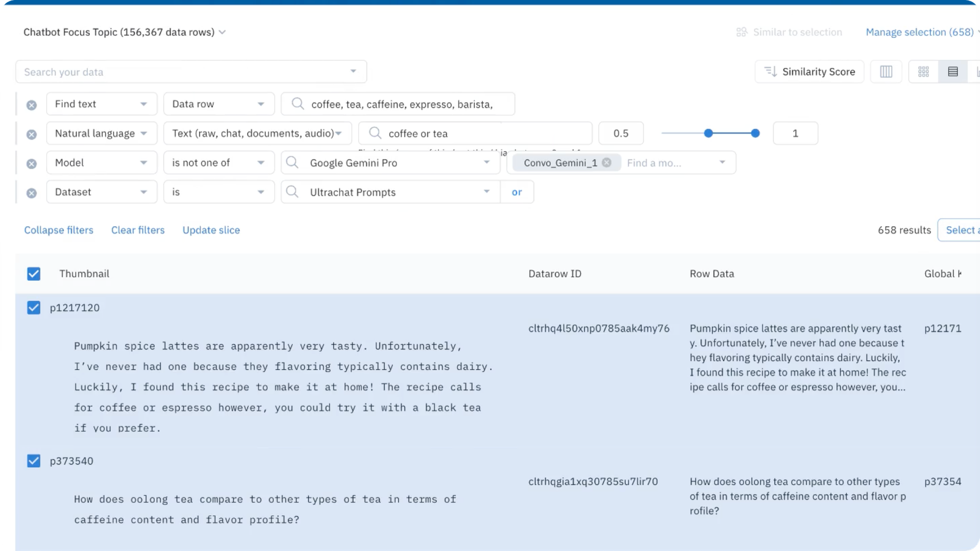Toggle the select-all header checkbox

[34, 274]
